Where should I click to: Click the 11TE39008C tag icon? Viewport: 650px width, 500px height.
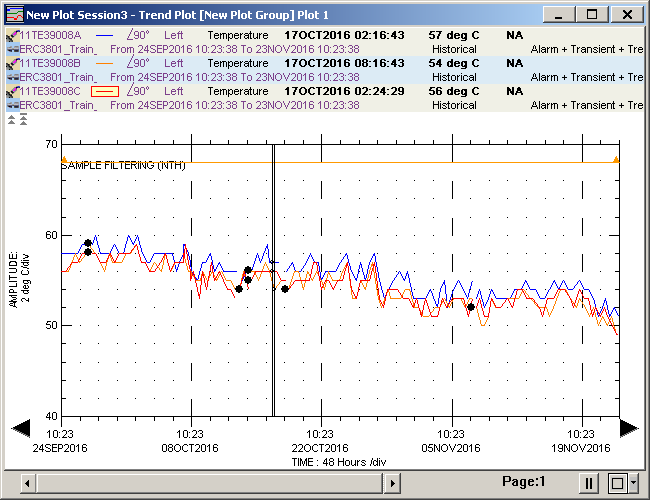pyautogui.click(x=12, y=91)
